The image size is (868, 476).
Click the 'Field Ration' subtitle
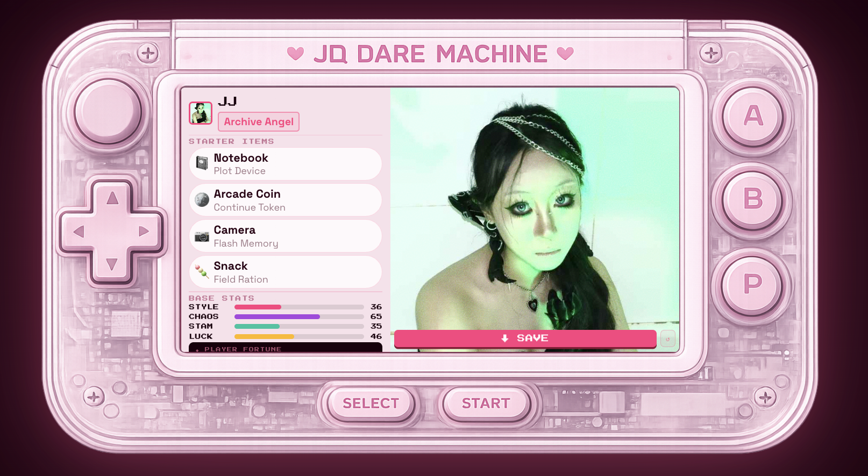pyautogui.click(x=241, y=279)
